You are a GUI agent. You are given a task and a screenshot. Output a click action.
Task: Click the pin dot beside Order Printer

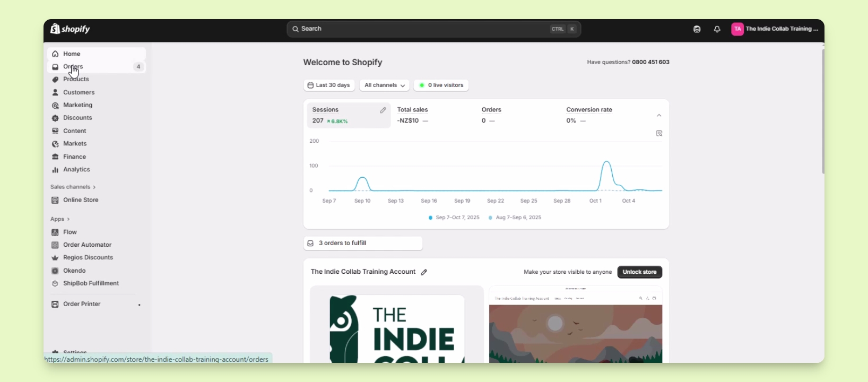tap(140, 305)
